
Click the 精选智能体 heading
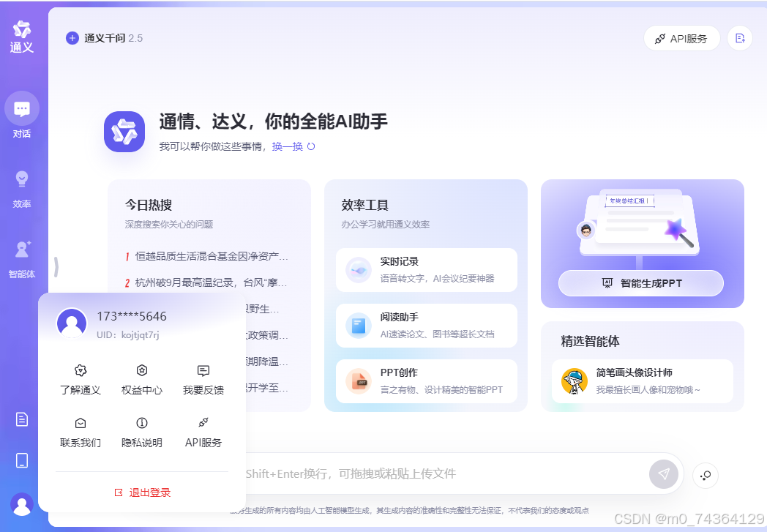pyautogui.click(x=590, y=341)
